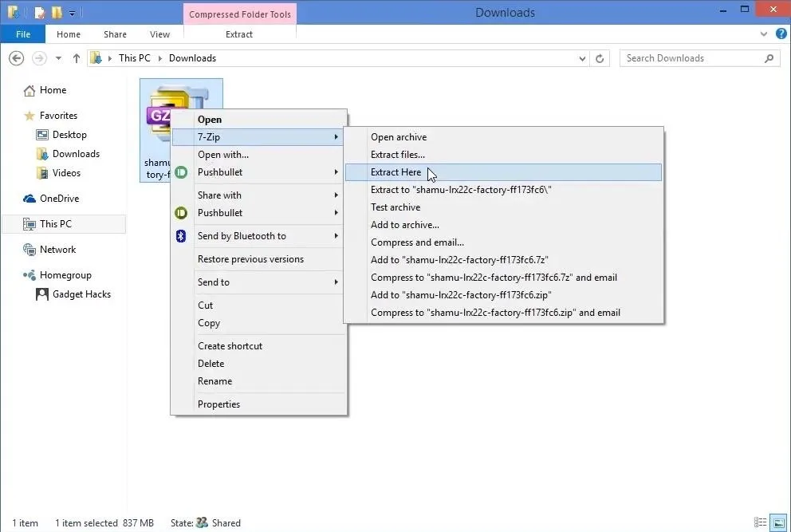The image size is (791, 532).
Task: Click the New folder quick access icon
Action: click(x=57, y=12)
